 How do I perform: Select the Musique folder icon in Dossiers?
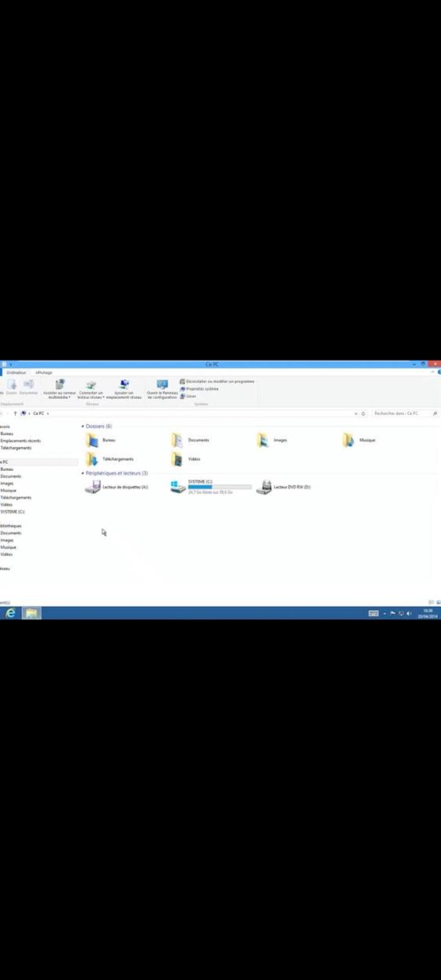348,440
